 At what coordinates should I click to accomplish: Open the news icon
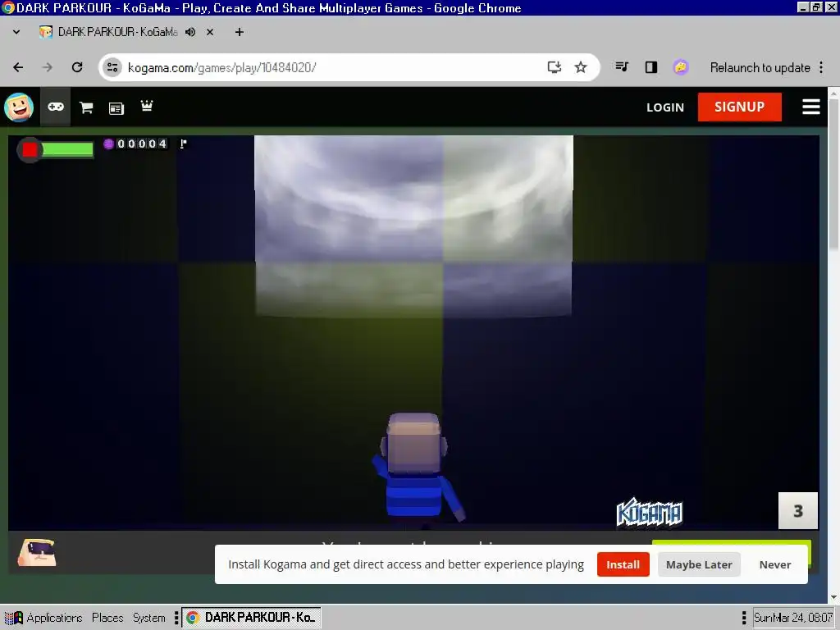click(x=116, y=108)
